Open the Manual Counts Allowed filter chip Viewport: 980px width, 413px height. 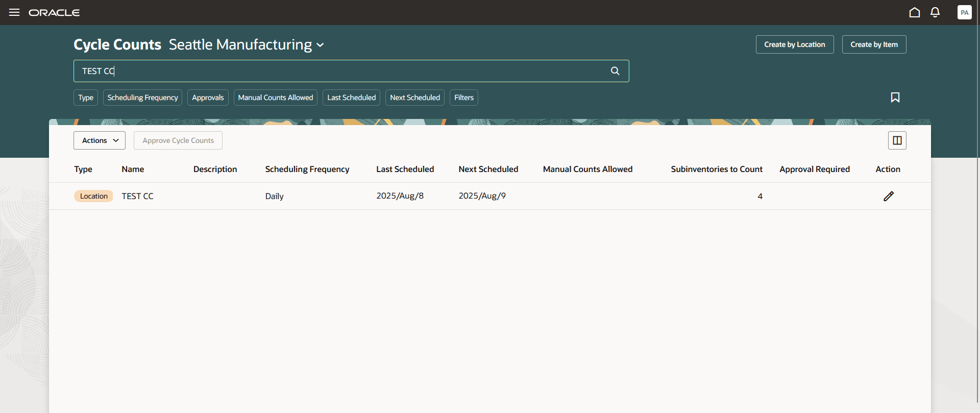click(x=276, y=98)
